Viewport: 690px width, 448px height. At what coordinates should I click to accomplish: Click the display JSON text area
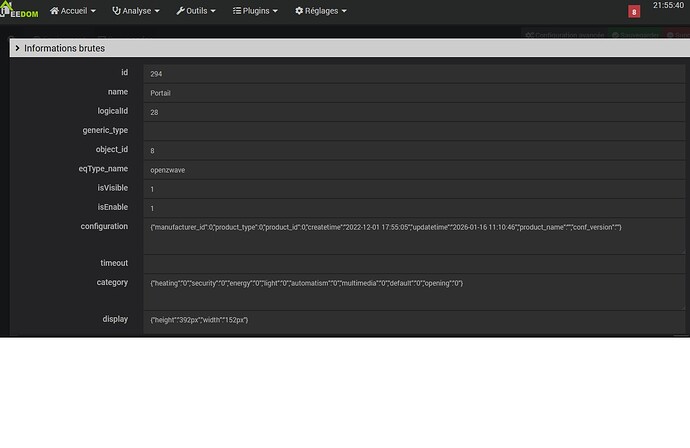(414, 323)
